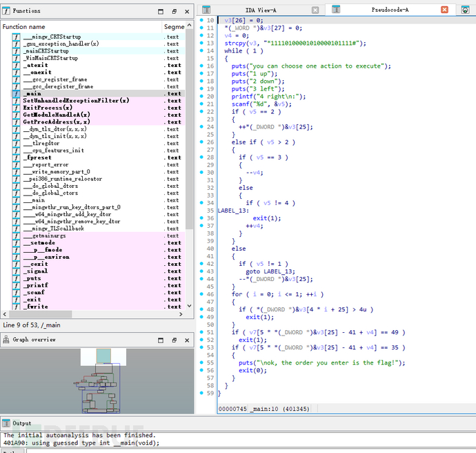Image resolution: width=476 pixels, height=453 pixels.
Task: Toggle the breakpoint dot on line 24
Action: (x=202, y=127)
